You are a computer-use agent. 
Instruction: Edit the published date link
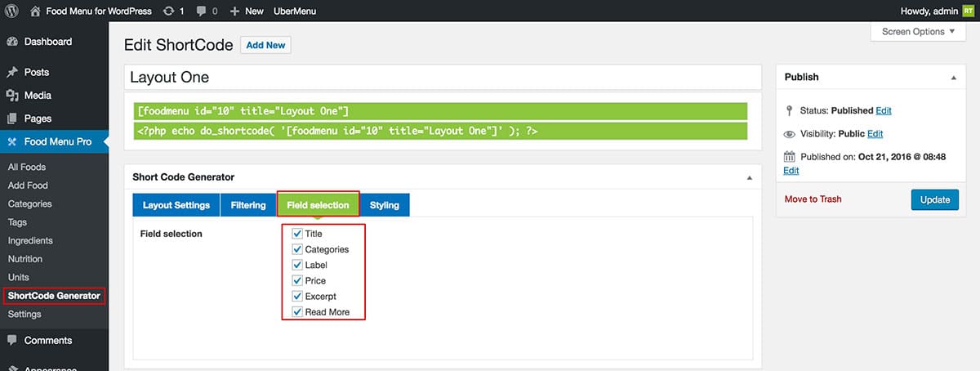point(791,171)
